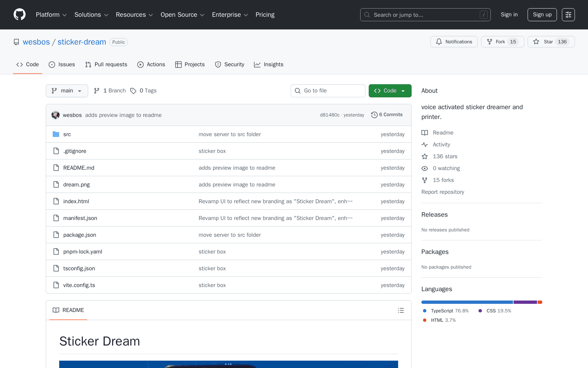The width and height of the screenshot is (588, 368).
Task: Click the TypeScript segment of language bar
Action: (x=467, y=302)
